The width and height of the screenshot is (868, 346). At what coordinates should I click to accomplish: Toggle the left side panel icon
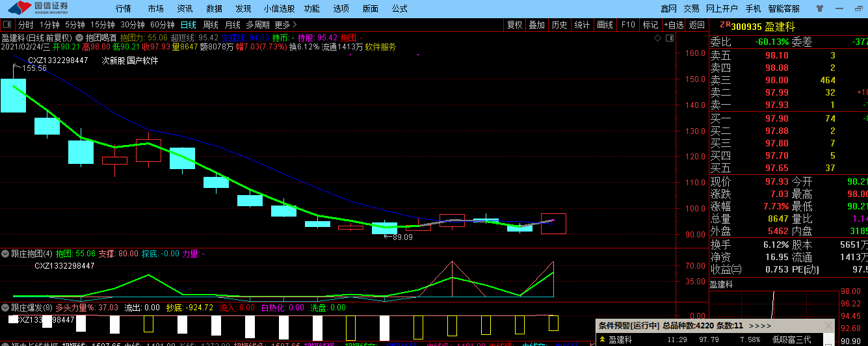coord(7,25)
